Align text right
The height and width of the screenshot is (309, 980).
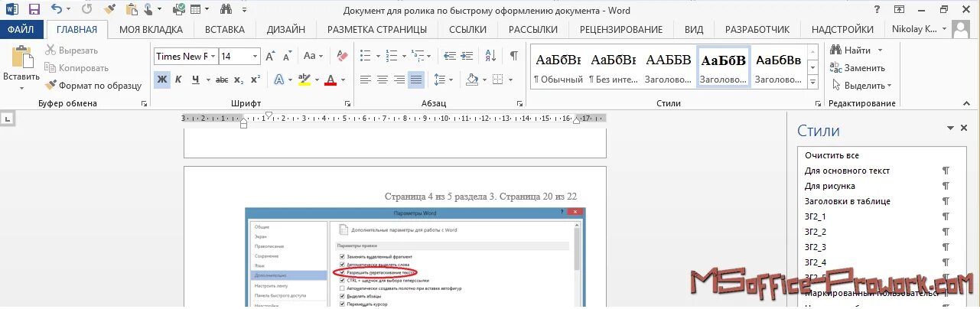399,80
